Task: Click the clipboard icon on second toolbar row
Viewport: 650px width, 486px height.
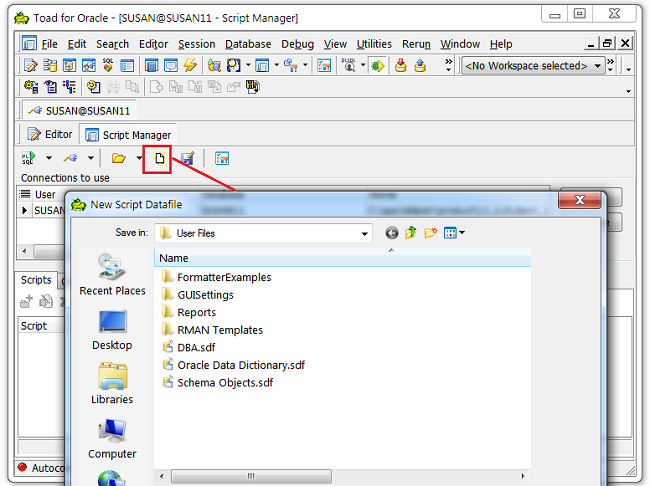Action: tap(51, 87)
